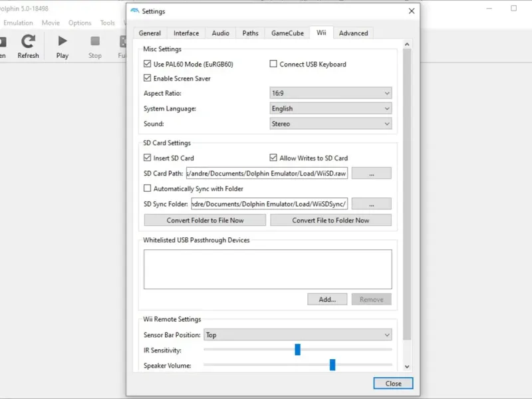Click the SD Card Path text field
This screenshot has width=532, height=399.
267,174
